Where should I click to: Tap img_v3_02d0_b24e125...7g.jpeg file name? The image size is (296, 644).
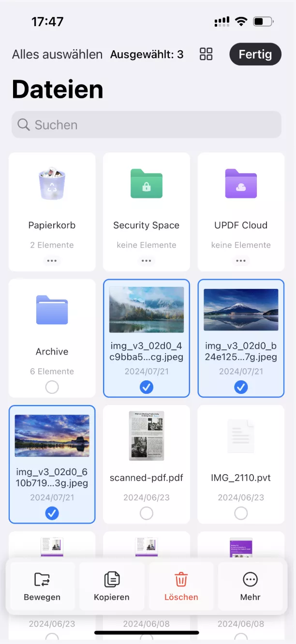point(241,352)
